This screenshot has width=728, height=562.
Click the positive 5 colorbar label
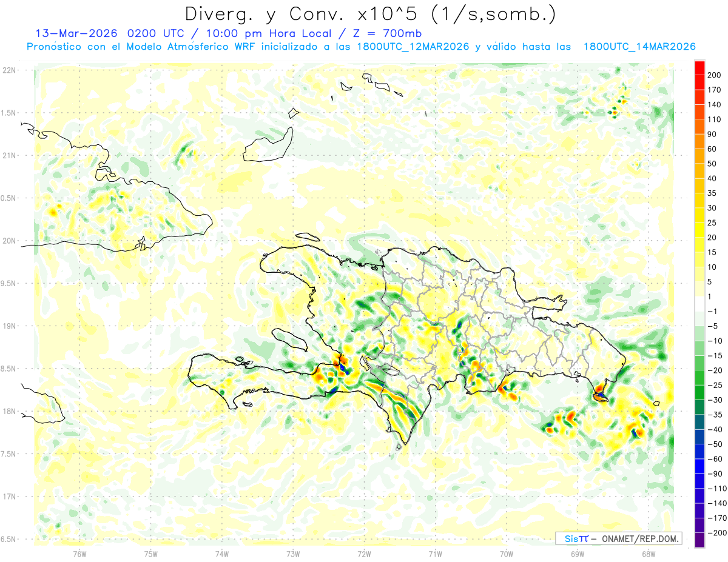710,281
